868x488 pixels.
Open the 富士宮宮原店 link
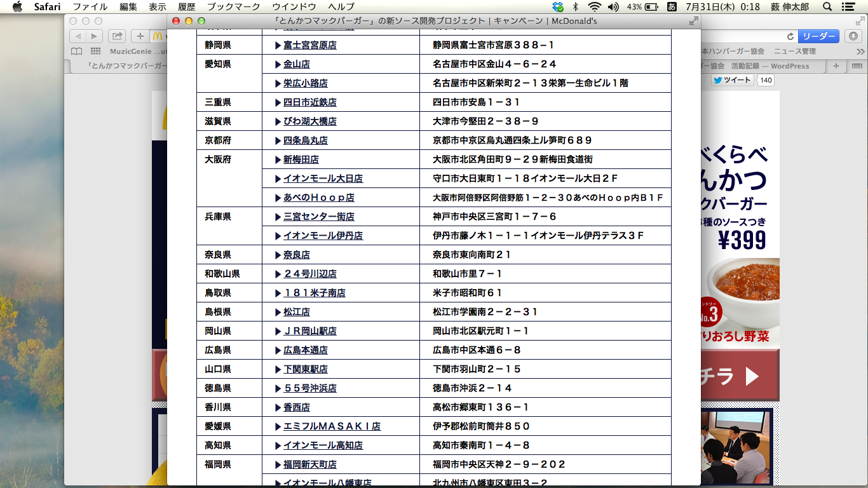click(310, 45)
